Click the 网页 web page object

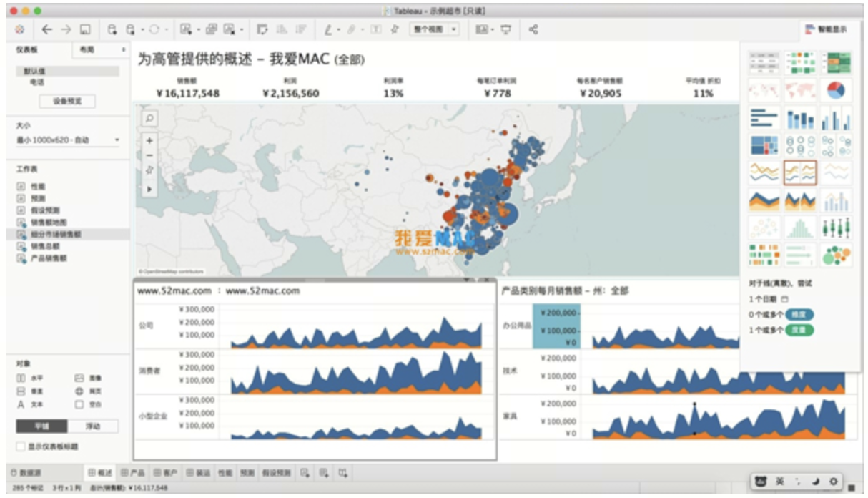tap(89, 391)
